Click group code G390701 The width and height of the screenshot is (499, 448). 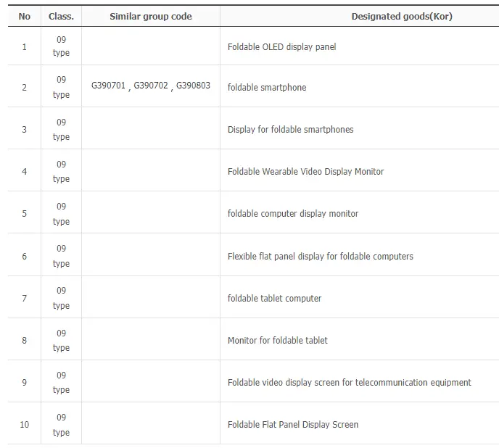click(109, 86)
